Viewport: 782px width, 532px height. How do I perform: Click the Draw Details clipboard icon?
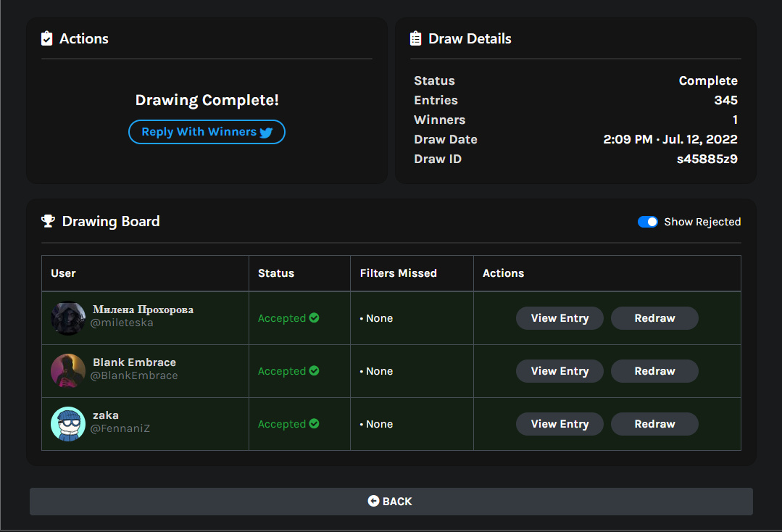pos(415,38)
